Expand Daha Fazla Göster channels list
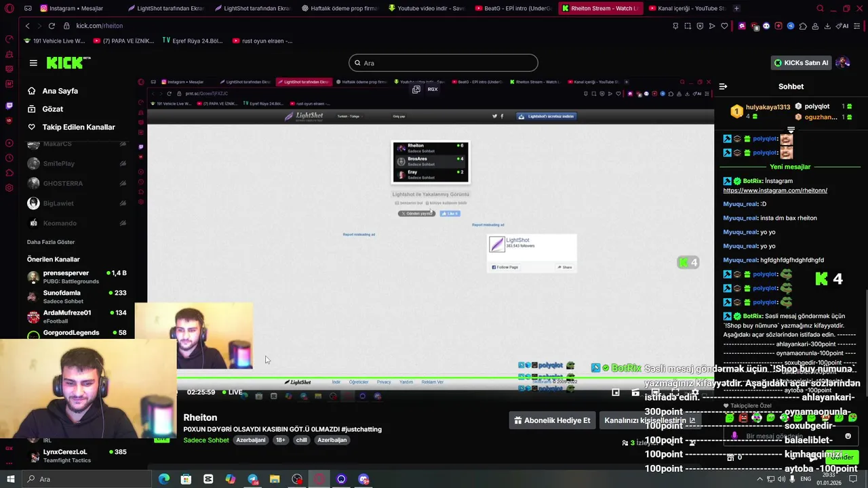 point(51,242)
